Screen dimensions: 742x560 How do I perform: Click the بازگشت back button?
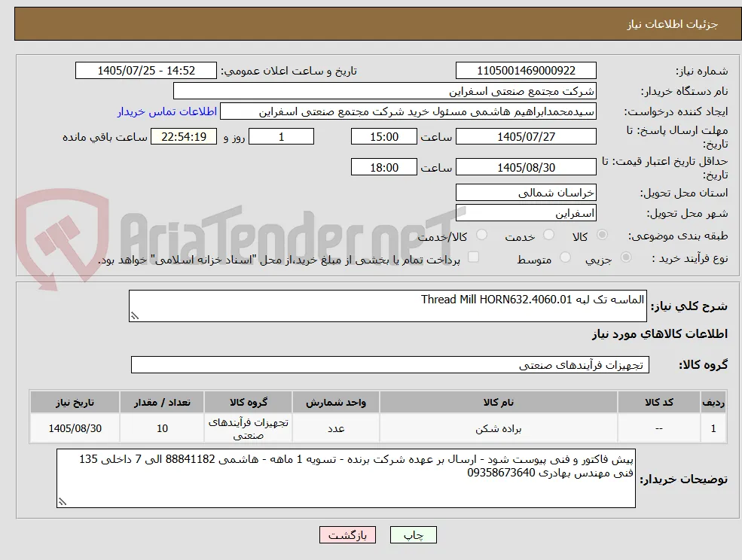348,535
